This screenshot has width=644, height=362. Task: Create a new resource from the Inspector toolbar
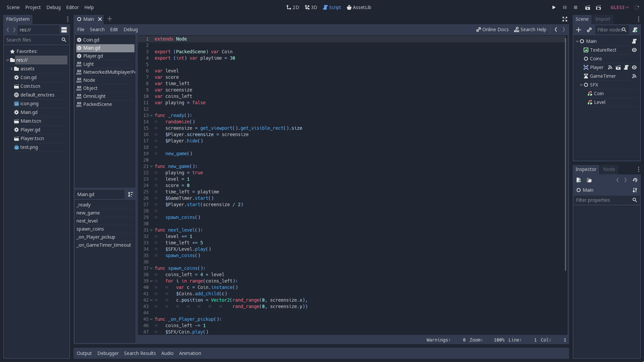click(x=578, y=180)
